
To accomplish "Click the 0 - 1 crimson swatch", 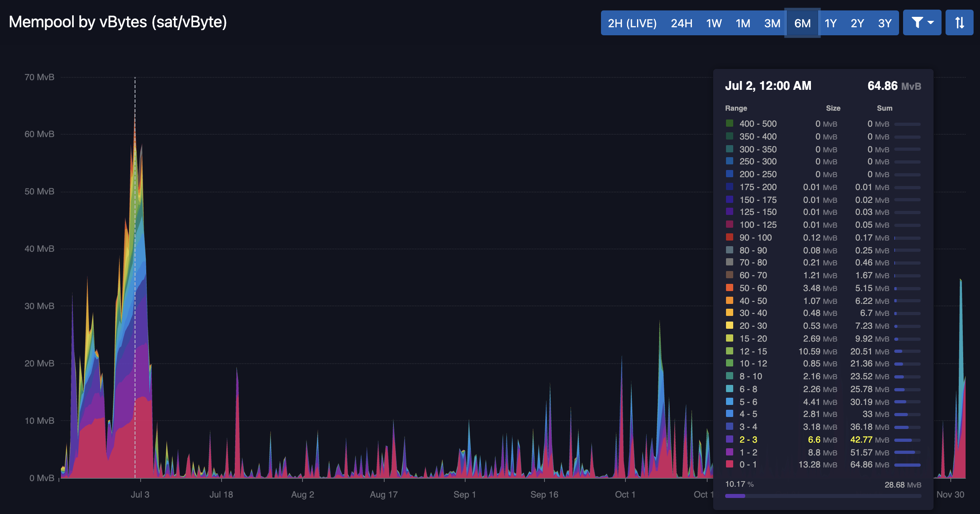I will click(730, 464).
